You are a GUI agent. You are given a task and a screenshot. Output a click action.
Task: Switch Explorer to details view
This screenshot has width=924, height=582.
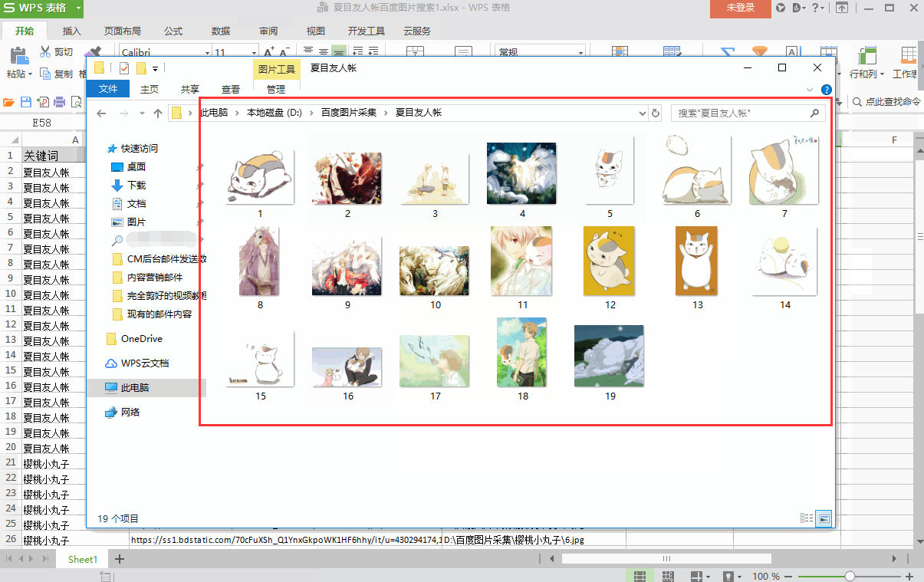coord(806,518)
